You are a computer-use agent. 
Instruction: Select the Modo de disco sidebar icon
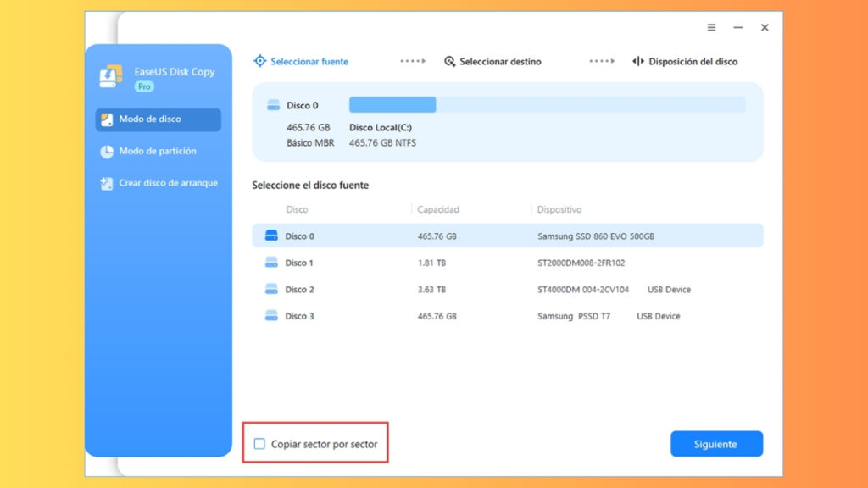[x=107, y=119]
